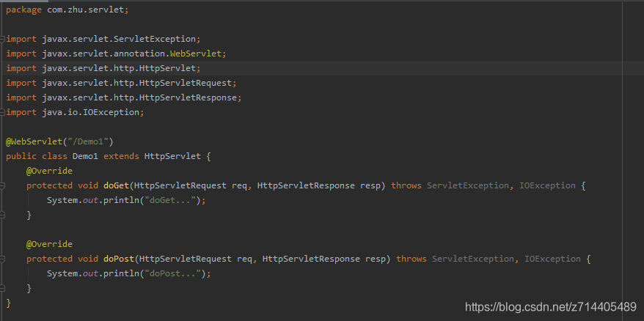Click the "doGet..." string literal
644x321 pixels.
(170, 200)
